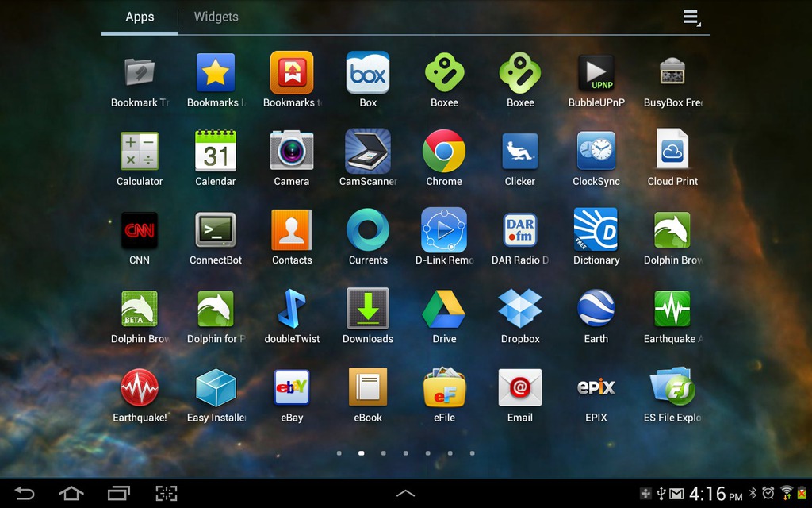
Task: Open Easy Installer app
Action: (x=216, y=387)
